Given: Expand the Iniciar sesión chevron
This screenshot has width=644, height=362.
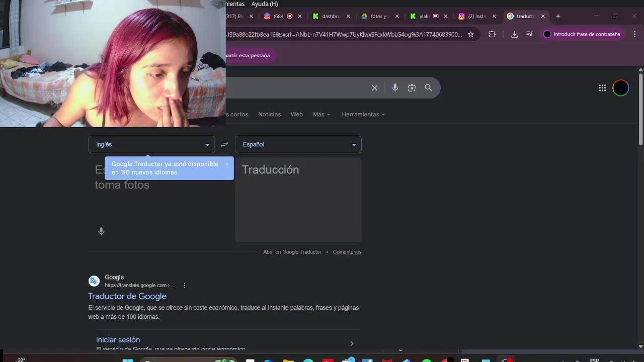Looking at the screenshot, I should pyautogui.click(x=352, y=343).
